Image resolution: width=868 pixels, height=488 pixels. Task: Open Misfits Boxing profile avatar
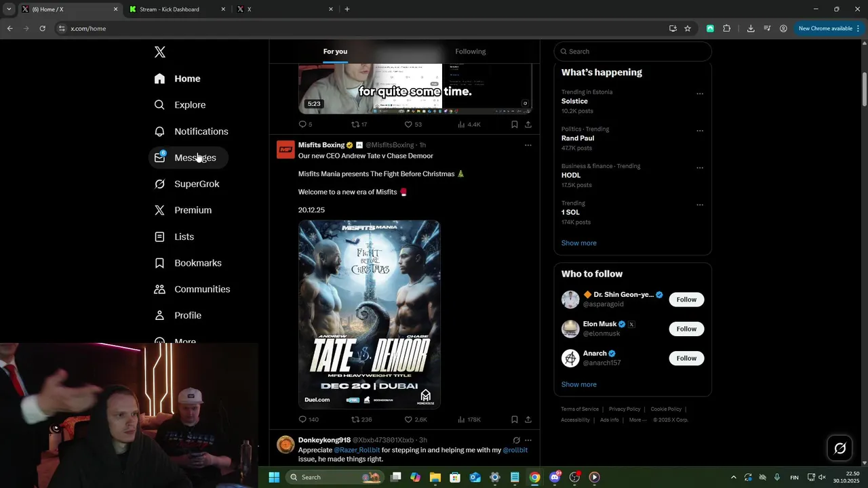pyautogui.click(x=285, y=150)
